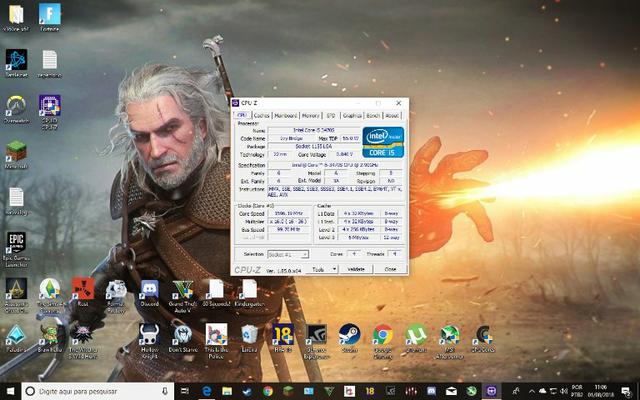Screen dimensions: 640x400
Task: Click the Validate button in CPU-Z
Action: [x=356, y=269]
